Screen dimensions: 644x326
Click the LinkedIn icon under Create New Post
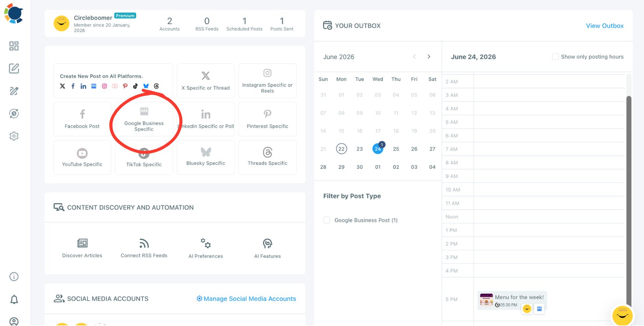(83, 86)
